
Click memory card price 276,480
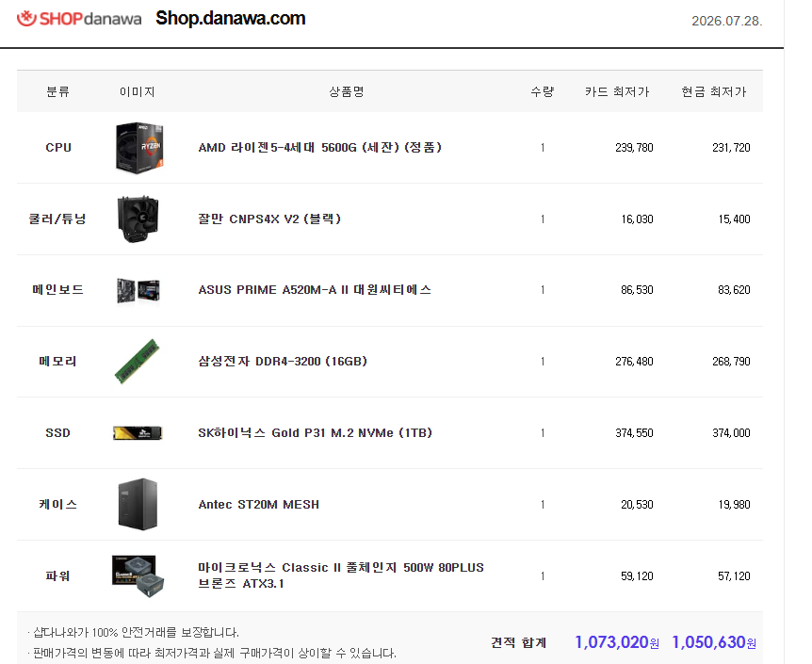tap(634, 362)
